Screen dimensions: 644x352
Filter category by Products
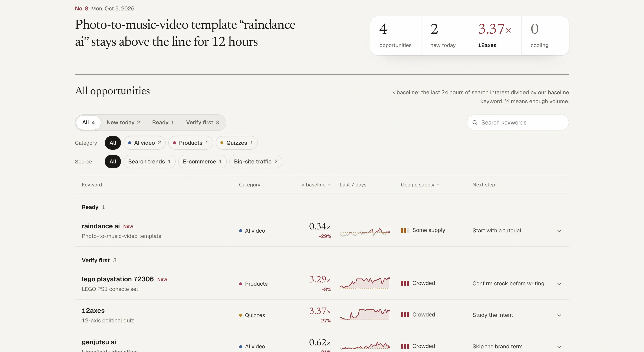(191, 143)
